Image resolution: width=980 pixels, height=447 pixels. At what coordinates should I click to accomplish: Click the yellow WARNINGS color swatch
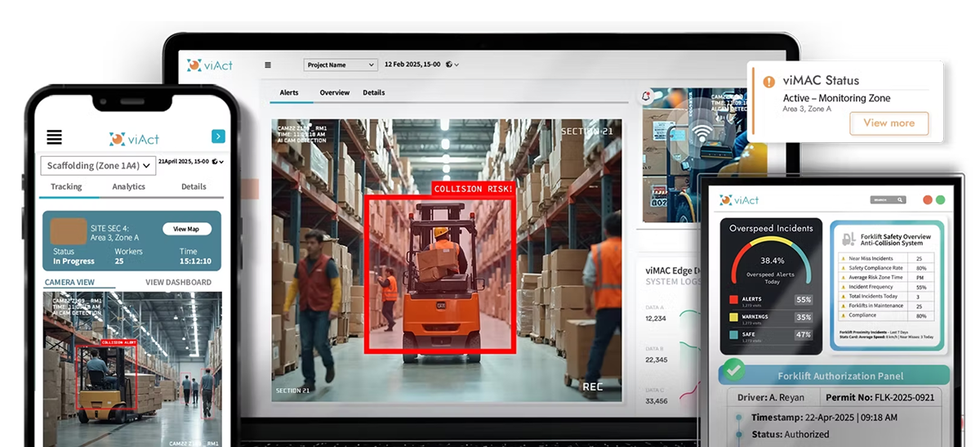tap(733, 317)
